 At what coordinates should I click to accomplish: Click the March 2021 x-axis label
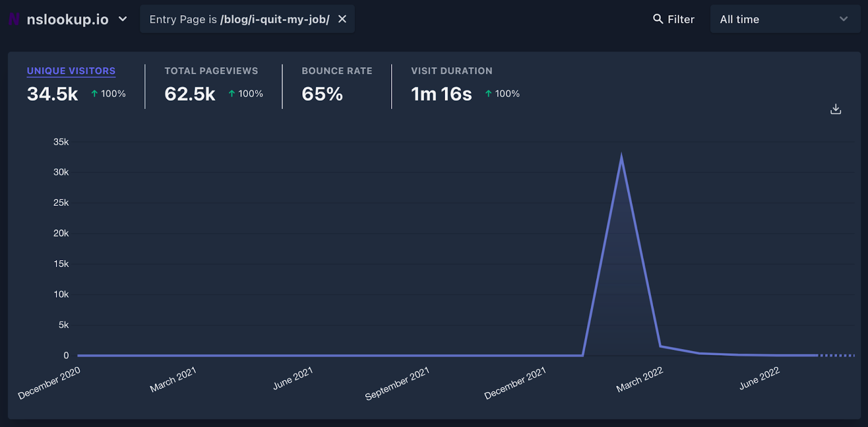[x=173, y=379]
